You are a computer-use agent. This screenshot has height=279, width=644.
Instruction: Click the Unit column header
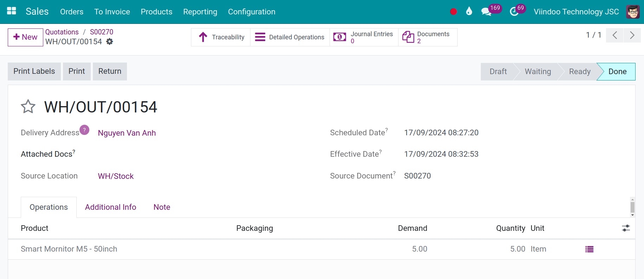coord(537,228)
